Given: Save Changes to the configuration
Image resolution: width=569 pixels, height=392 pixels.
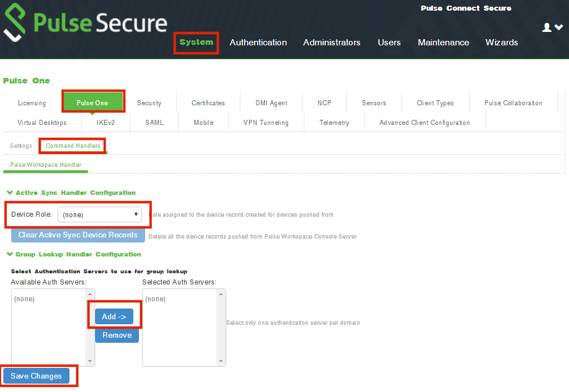Looking at the screenshot, I should (36, 376).
